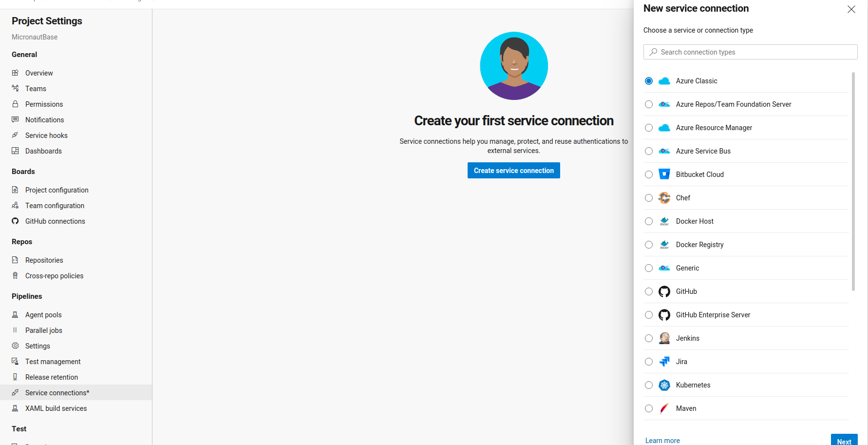Focus the Search connection types field
Viewport: 868px width, 445px height.
coord(751,52)
